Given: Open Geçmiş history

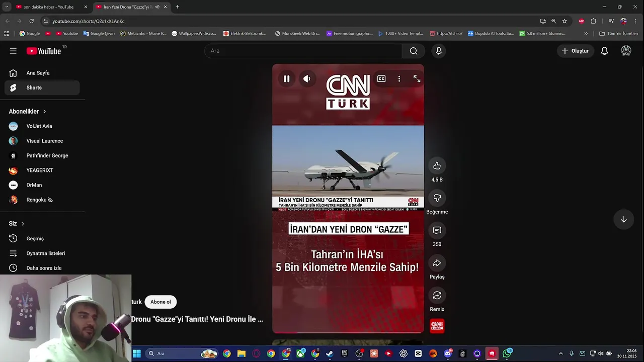Looking at the screenshot, I should point(42,238).
